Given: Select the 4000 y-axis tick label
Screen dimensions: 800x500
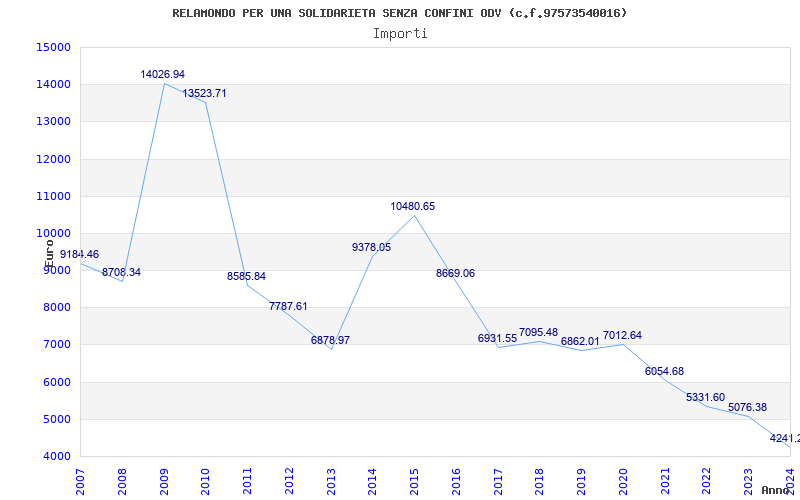Looking at the screenshot, I should pos(56,457).
